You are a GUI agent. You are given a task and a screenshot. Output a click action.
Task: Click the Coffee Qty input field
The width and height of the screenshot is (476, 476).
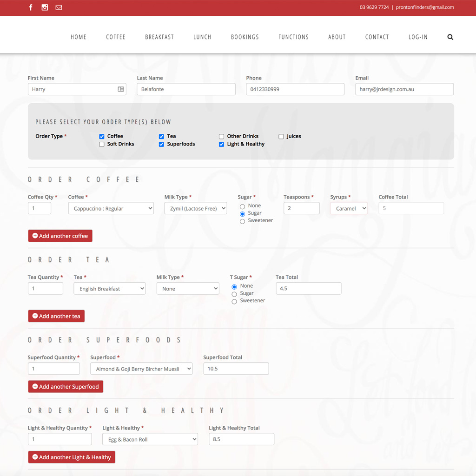coord(40,208)
